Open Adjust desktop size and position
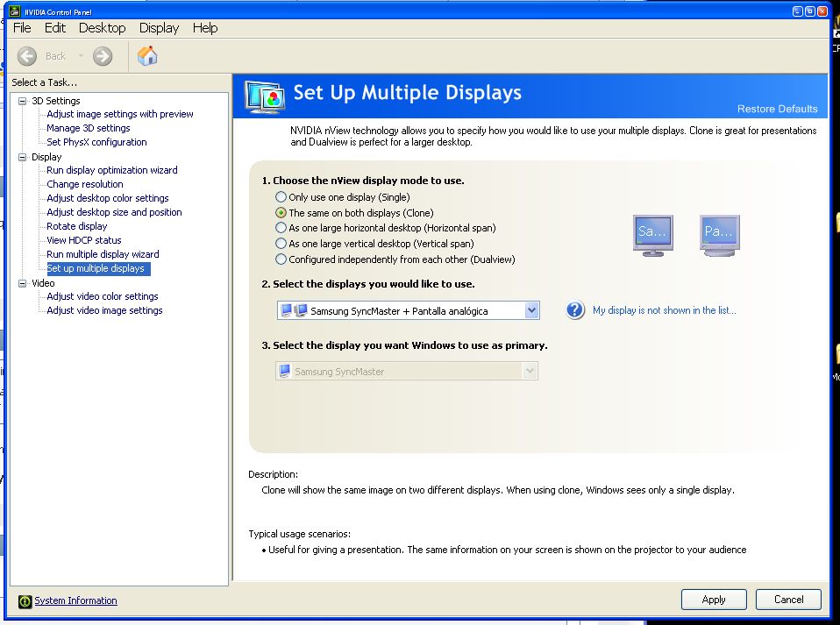The height and width of the screenshot is (625, 840). click(x=114, y=212)
